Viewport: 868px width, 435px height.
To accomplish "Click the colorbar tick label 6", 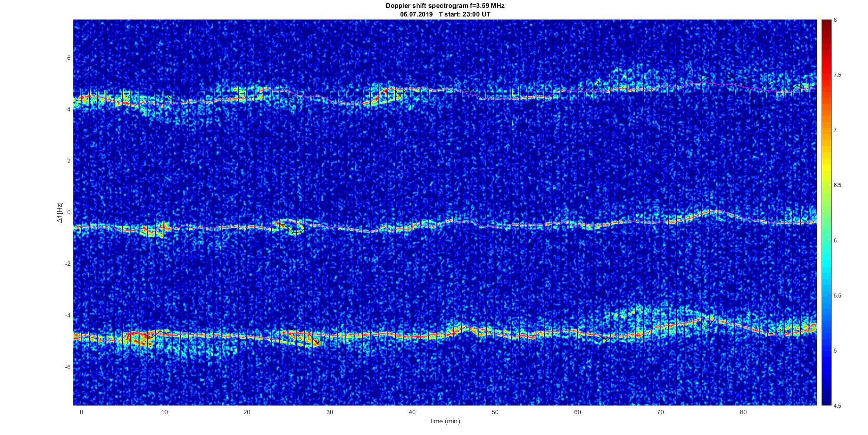I will pyautogui.click(x=835, y=240).
